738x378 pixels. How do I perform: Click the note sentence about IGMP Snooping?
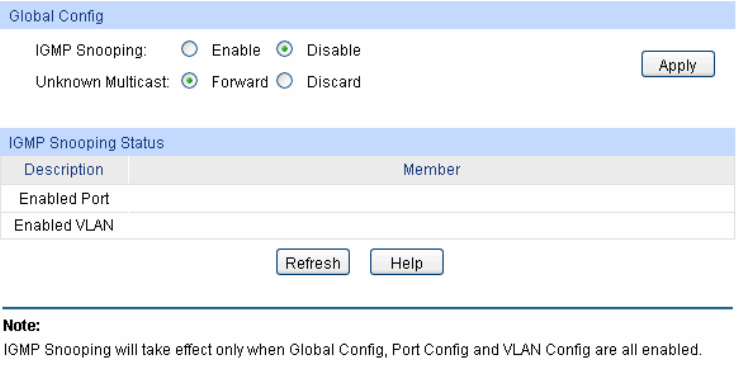(x=353, y=350)
